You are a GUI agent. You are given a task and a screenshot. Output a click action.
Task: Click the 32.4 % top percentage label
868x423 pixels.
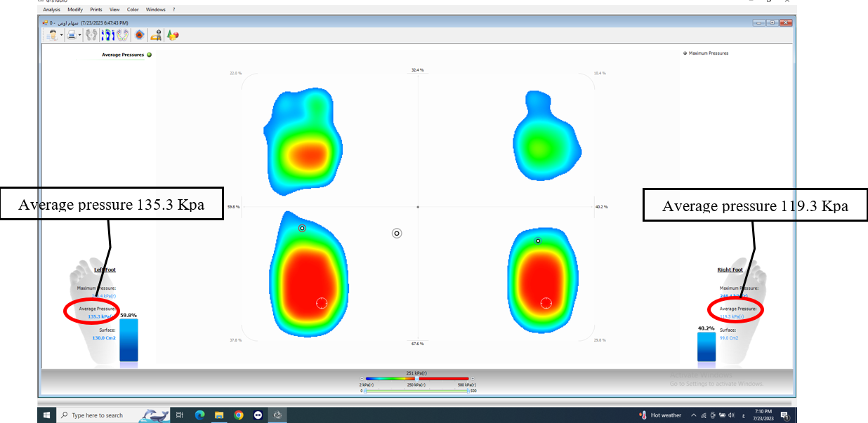click(418, 70)
